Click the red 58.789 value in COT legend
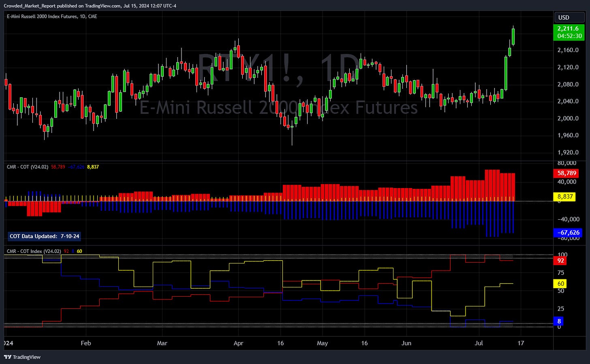The image size is (590, 364). pos(58,167)
